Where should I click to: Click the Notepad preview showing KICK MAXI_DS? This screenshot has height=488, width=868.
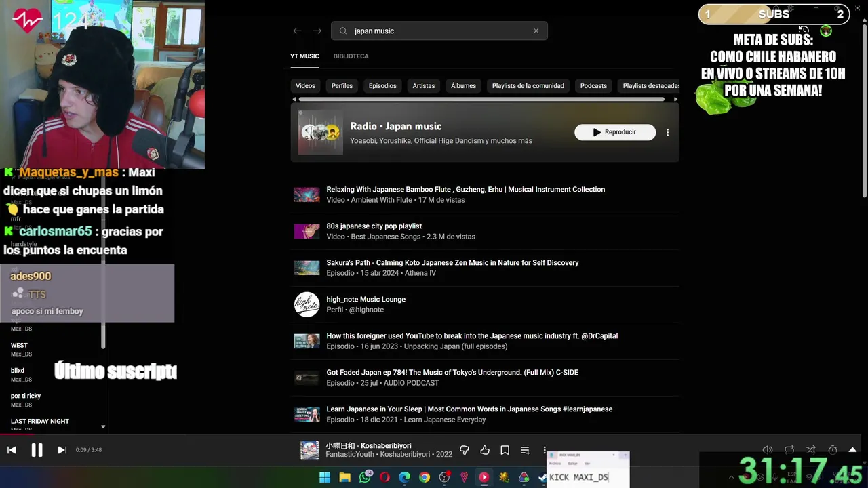pyautogui.click(x=588, y=470)
